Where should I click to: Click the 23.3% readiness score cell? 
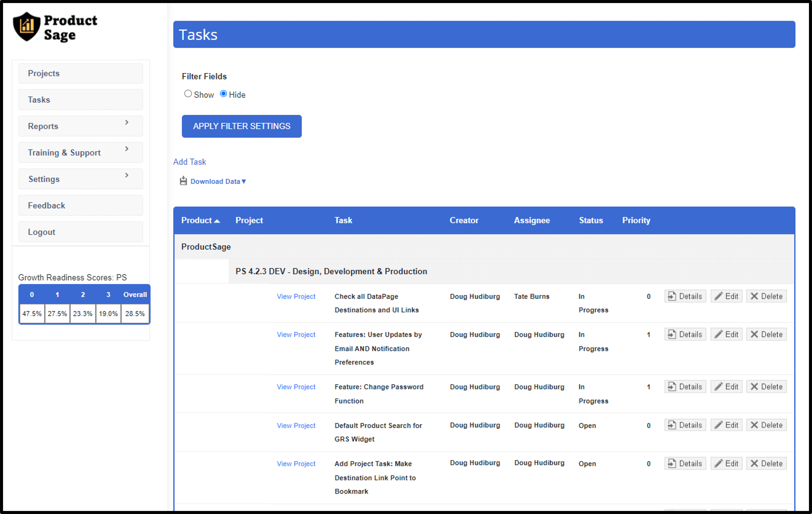(83, 313)
